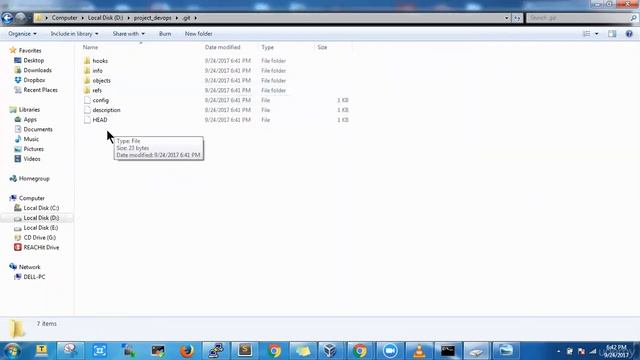Open Sublime Text from the taskbar

coord(245,351)
